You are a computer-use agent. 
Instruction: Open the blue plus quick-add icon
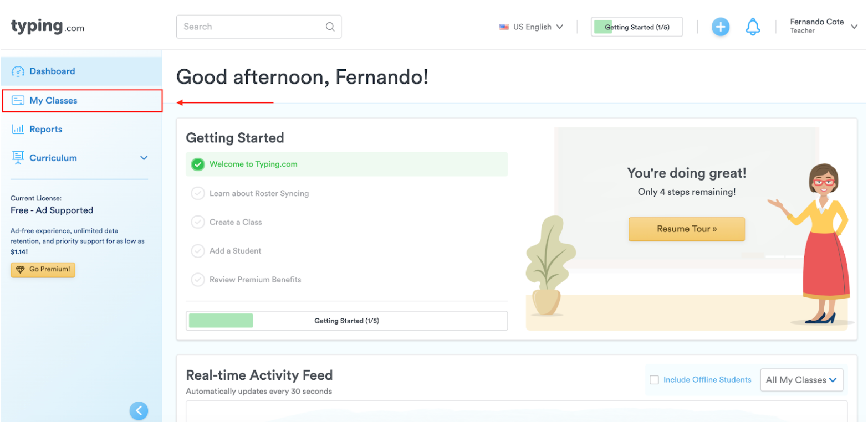[x=720, y=27]
